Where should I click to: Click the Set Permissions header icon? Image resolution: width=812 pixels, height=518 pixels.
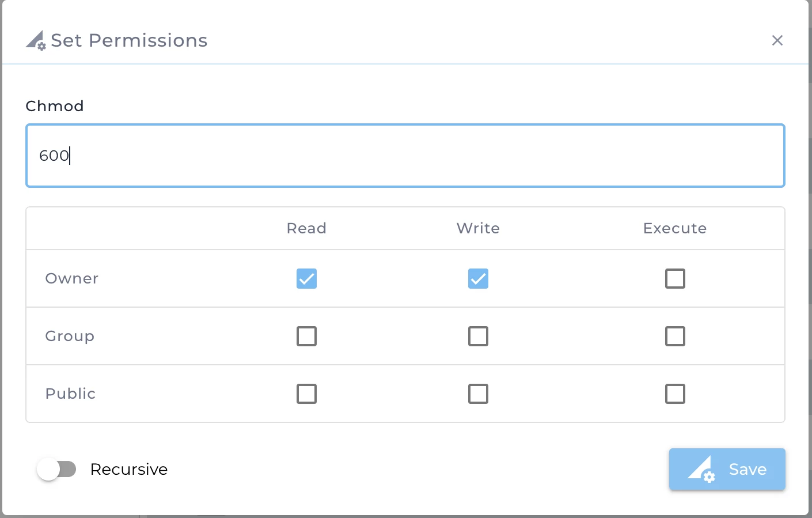click(36, 40)
